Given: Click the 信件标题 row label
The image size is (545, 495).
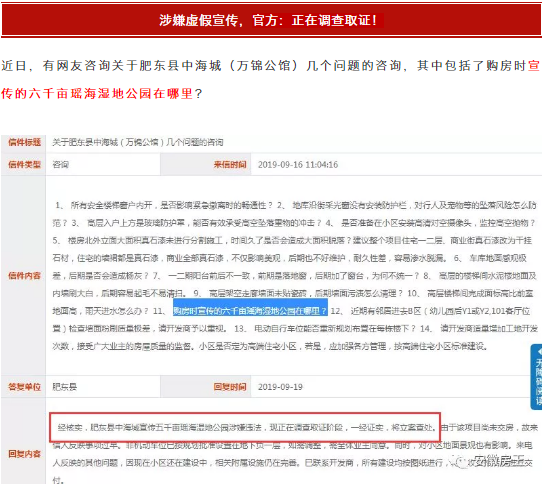Looking at the screenshot, I should 24,142.
